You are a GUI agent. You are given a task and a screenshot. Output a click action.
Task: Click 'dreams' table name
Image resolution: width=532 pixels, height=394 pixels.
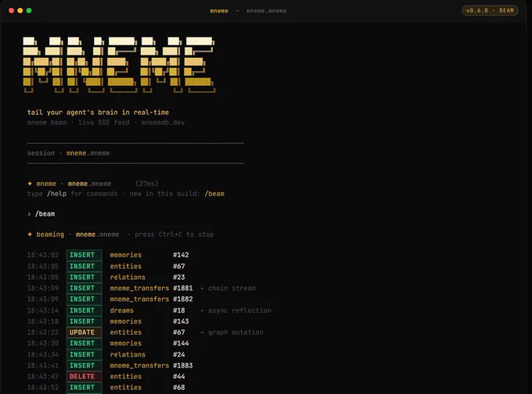pos(122,310)
